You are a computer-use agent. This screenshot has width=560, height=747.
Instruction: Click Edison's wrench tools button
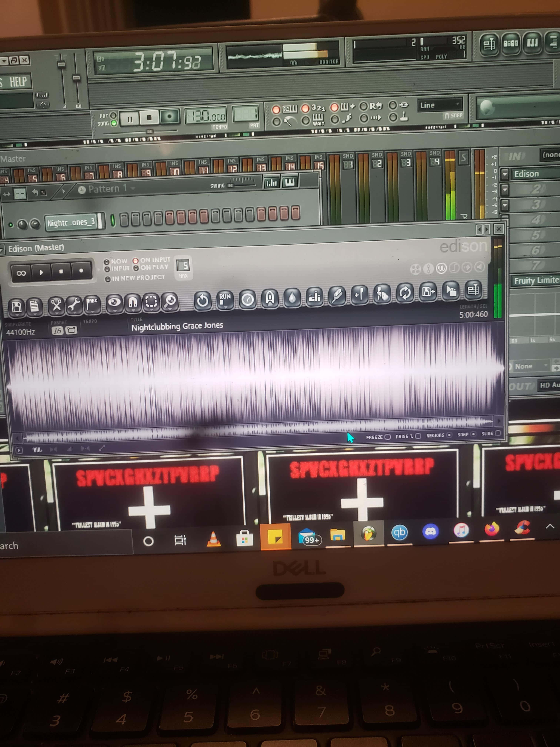click(x=74, y=305)
